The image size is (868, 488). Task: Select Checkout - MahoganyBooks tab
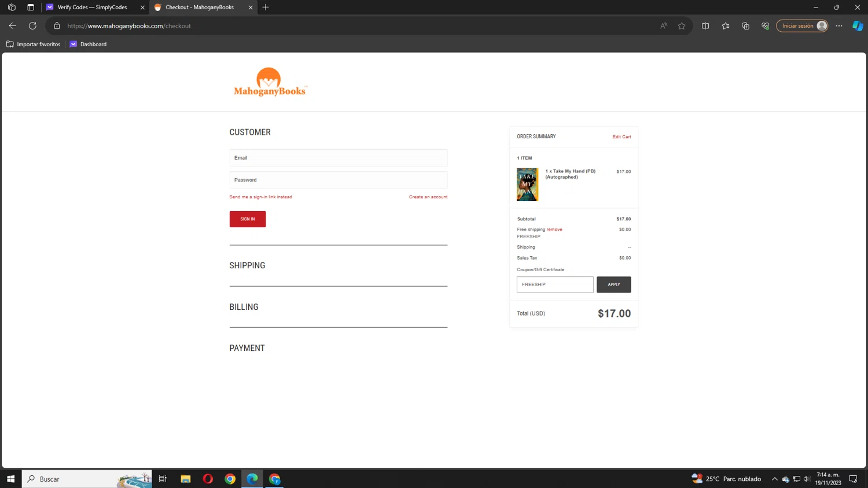pyautogui.click(x=199, y=7)
